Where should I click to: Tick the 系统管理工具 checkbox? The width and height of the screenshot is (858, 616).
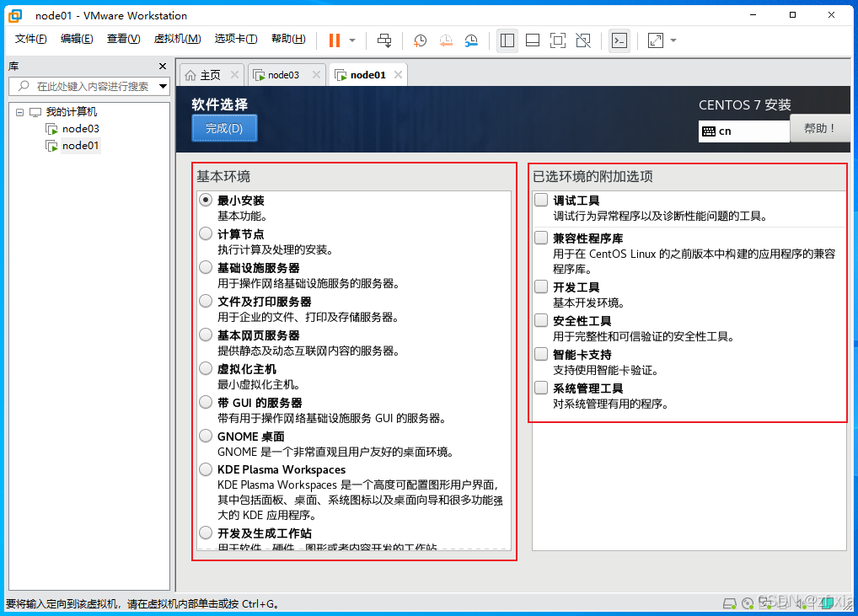click(x=541, y=388)
